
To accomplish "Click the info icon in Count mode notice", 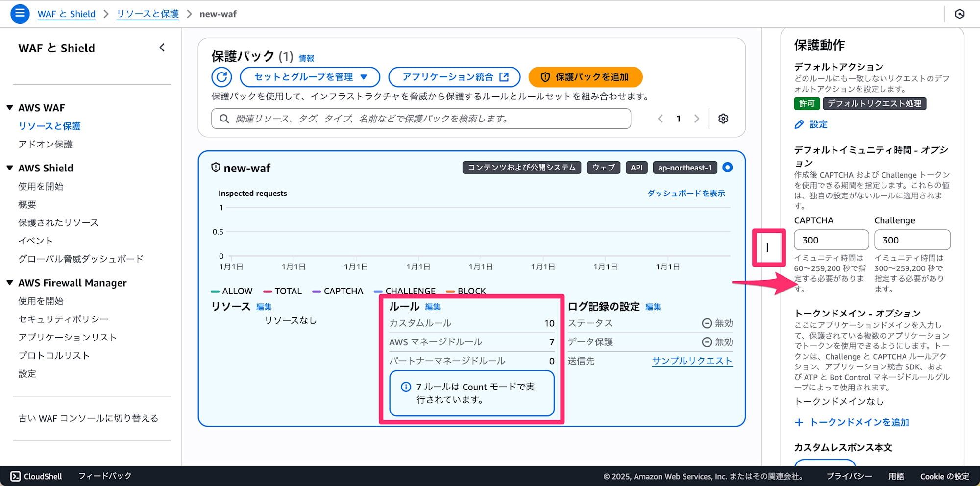I will click(x=406, y=387).
